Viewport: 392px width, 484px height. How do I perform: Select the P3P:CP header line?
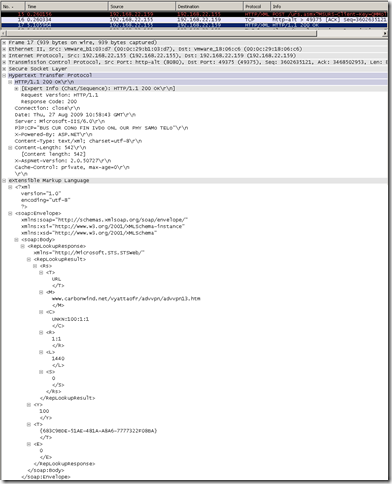click(x=101, y=128)
